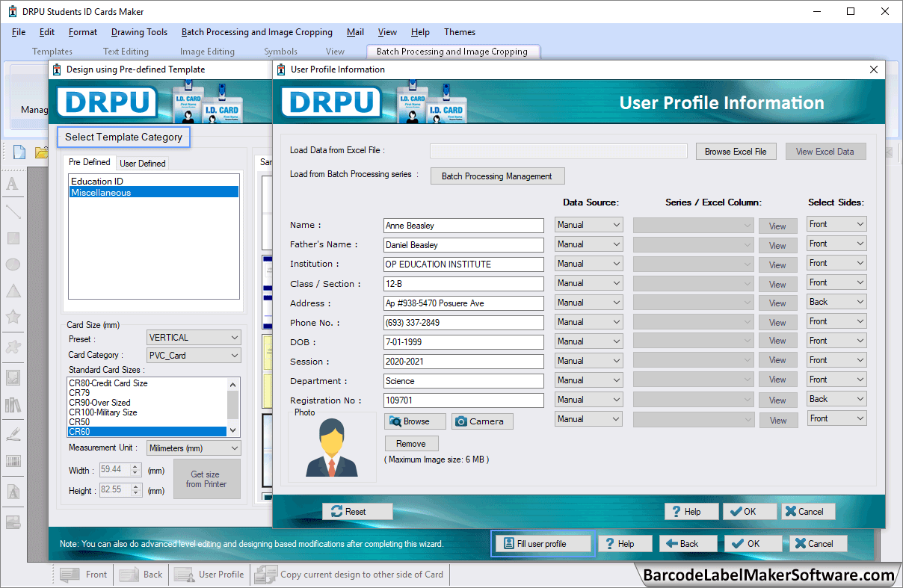Select Miscellaneous template category
903x588 pixels.
[x=154, y=192]
